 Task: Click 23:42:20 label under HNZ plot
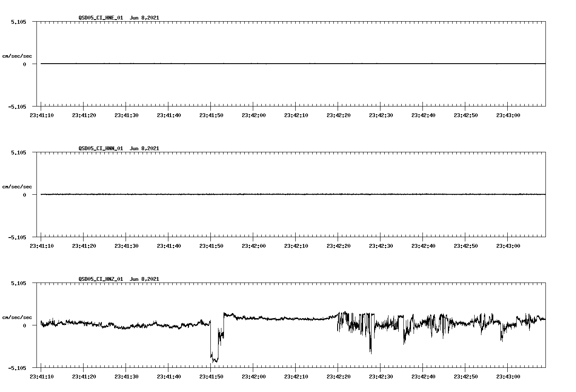338,377
